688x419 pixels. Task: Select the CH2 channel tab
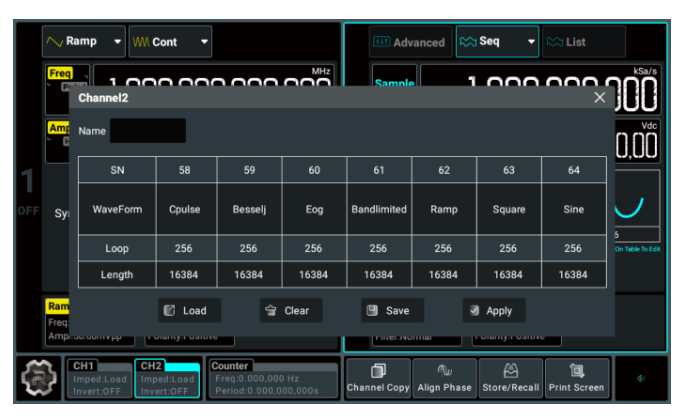167,378
